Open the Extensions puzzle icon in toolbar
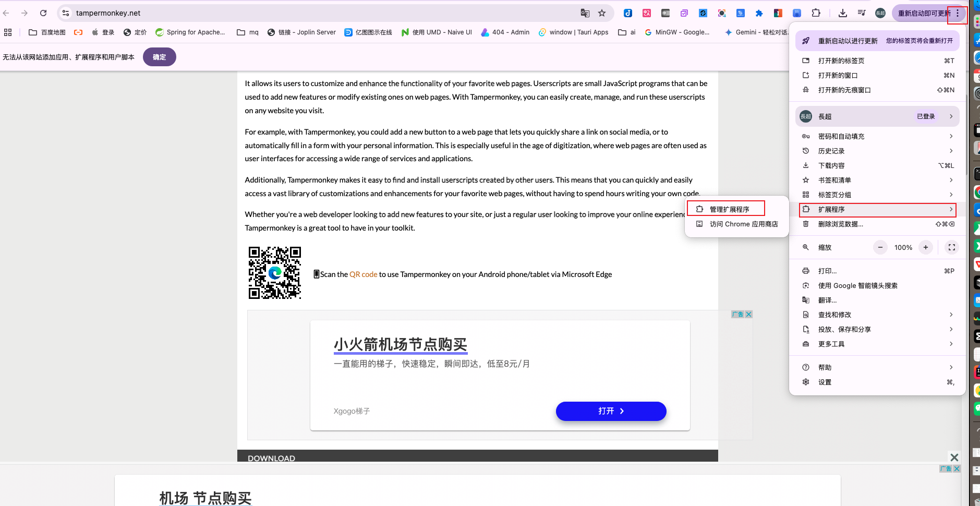 pos(816,13)
